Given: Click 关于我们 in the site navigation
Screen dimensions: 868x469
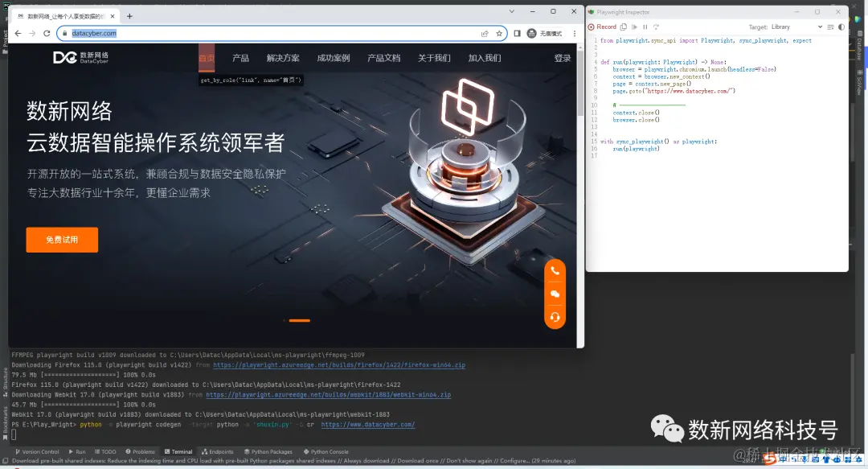Looking at the screenshot, I should [436, 58].
